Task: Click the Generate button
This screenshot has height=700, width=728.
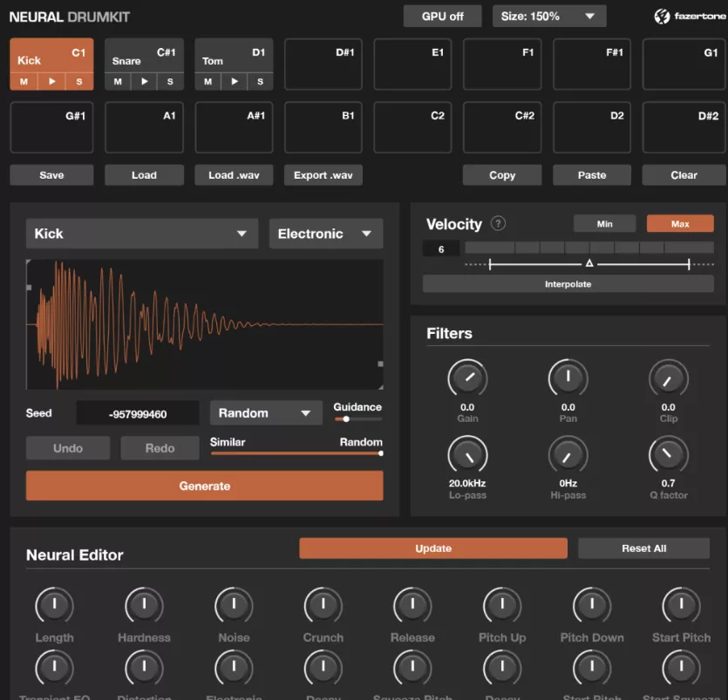Action: click(x=205, y=486)
